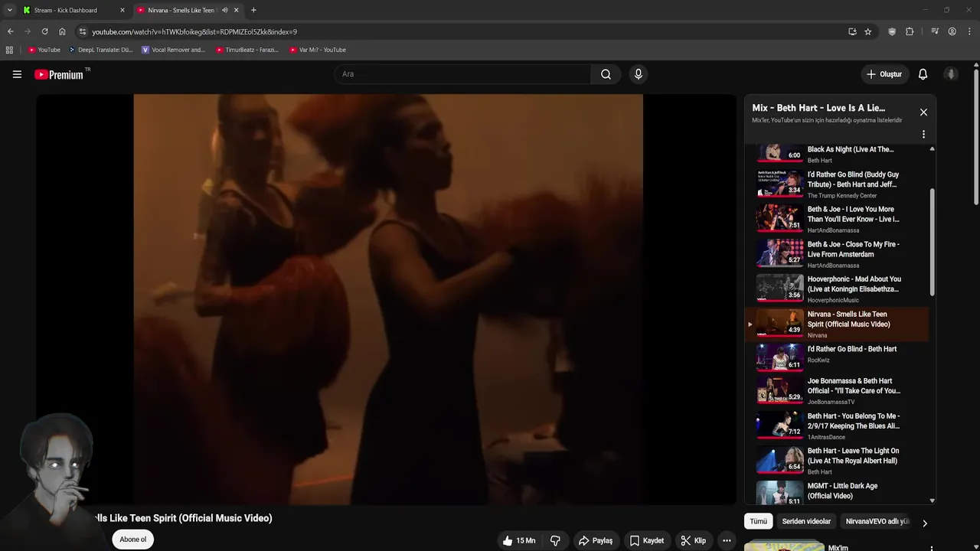Select the NirvanaVEVO adlı filter chip

pyautogui.click(x=876, y=521)
